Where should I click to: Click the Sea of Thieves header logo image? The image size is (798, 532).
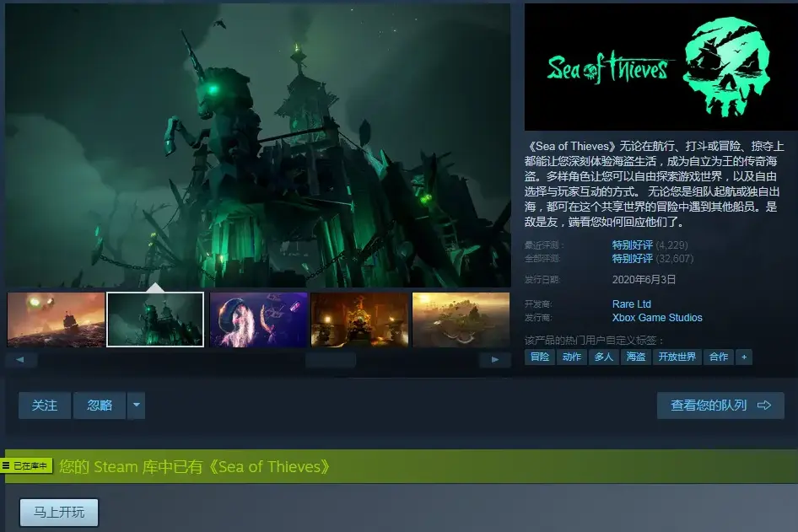(x=661, y=67)
